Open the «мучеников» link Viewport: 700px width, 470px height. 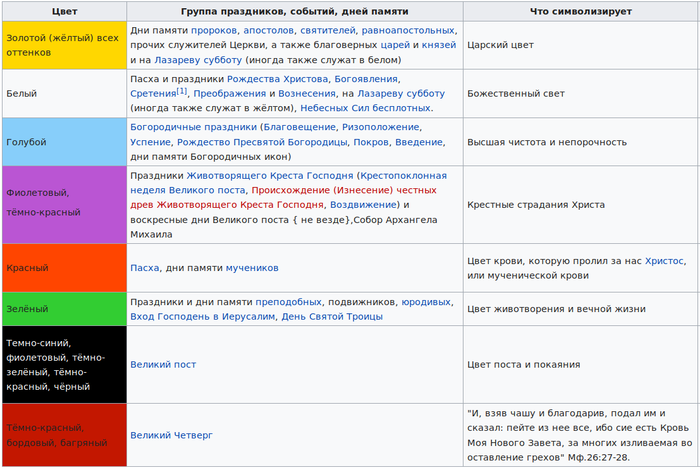[251, 268]
